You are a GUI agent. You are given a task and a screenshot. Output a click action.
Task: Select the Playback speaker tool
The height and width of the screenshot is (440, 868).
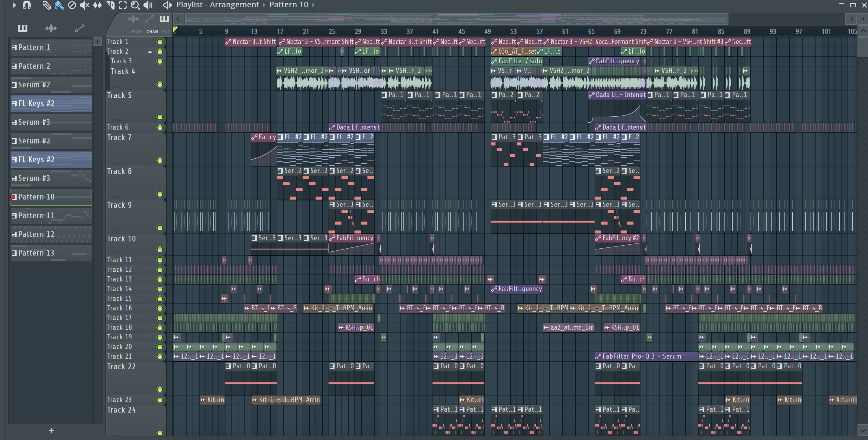coord(148,5)
